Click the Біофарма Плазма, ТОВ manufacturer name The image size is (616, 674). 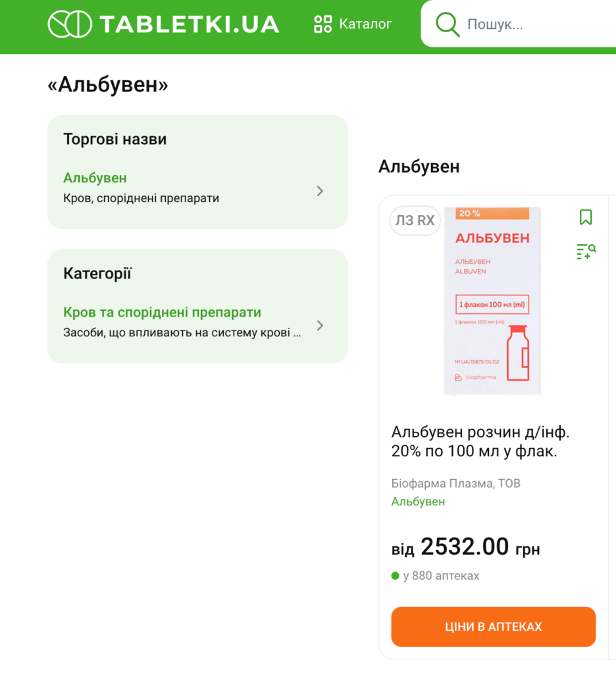coord(455,484)
